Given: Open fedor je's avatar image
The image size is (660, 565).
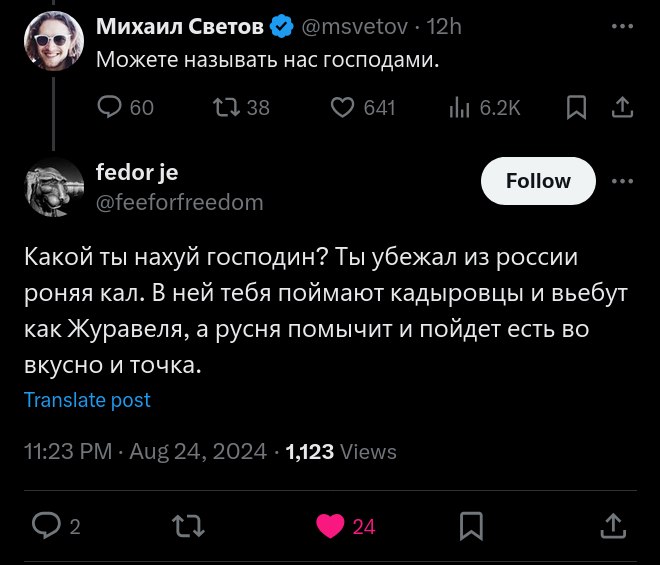Looking at the screenshot, I should click(x=52, y=189).
